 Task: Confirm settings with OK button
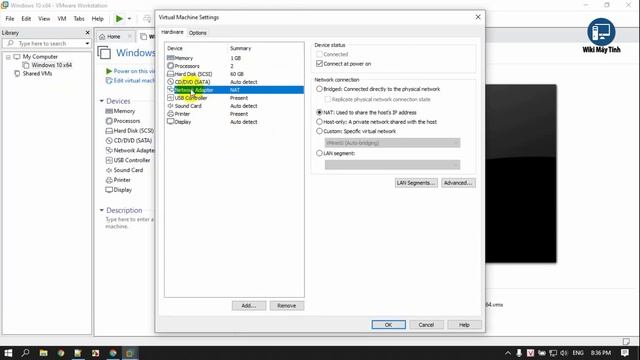click(x=388, y=325)
